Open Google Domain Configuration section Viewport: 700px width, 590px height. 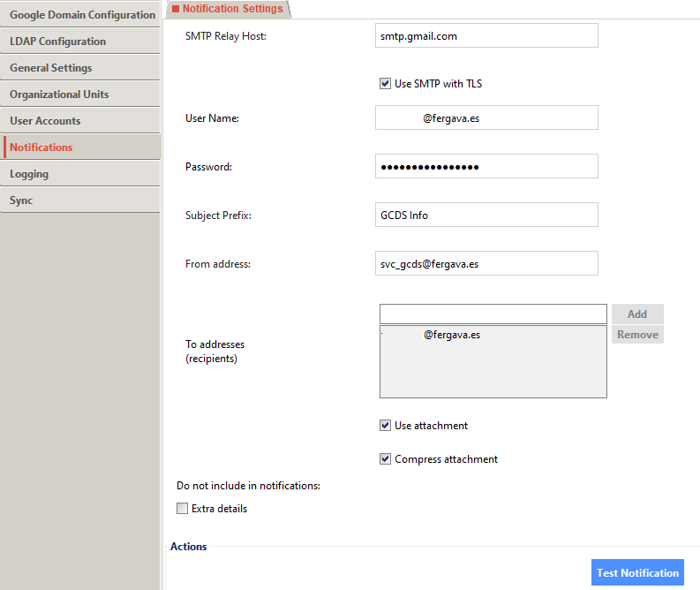[80, 15]
